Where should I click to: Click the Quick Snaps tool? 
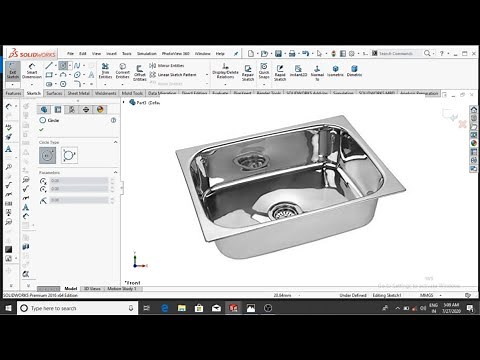[264, 71]
